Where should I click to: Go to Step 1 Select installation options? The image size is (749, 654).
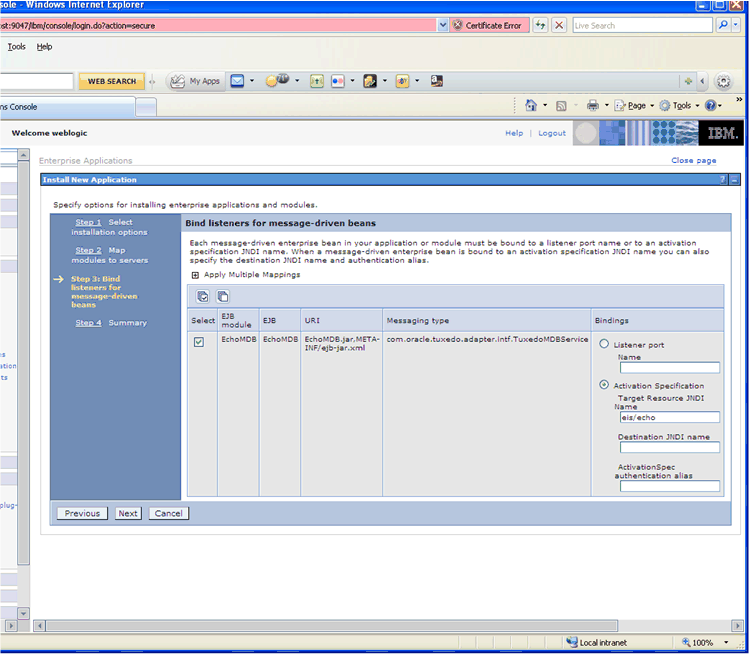88,222
